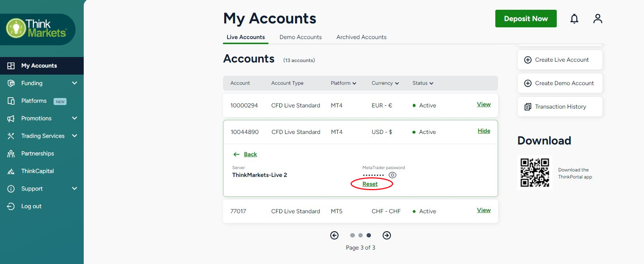Expand the Funding sidebar menu
This screenshot has height=264, width=644.
point(74,83)
